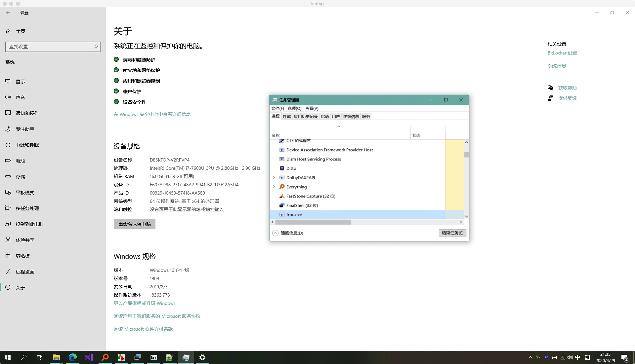635x364 pixels.
Task: Switch to the 进程 tab
Action: [x=275, y=116]
